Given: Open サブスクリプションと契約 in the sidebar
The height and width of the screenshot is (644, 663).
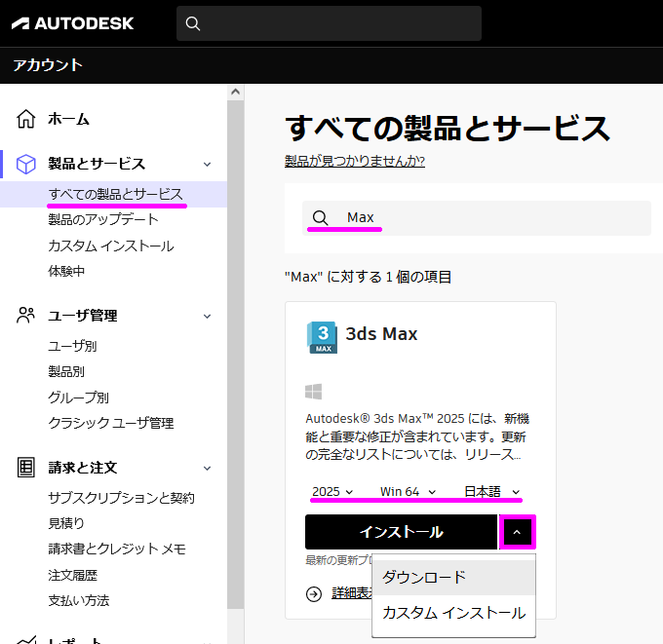Looking at the screenshot, I should coord(121,498).
